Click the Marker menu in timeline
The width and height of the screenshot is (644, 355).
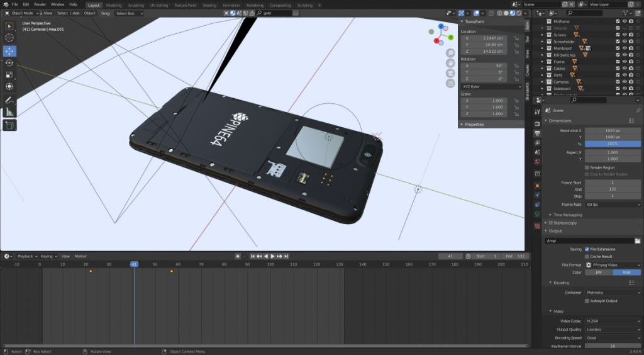click(80, 256)
